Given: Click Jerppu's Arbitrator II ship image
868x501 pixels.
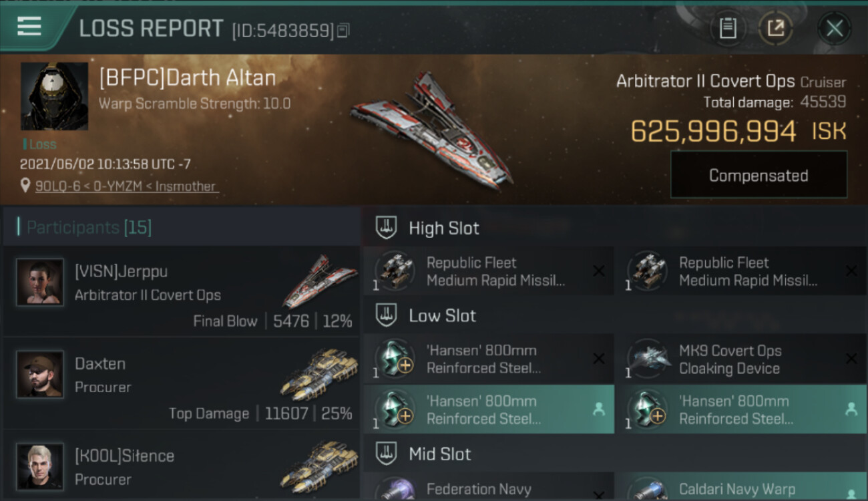Looking at the screenshot, I should [319, 281].
